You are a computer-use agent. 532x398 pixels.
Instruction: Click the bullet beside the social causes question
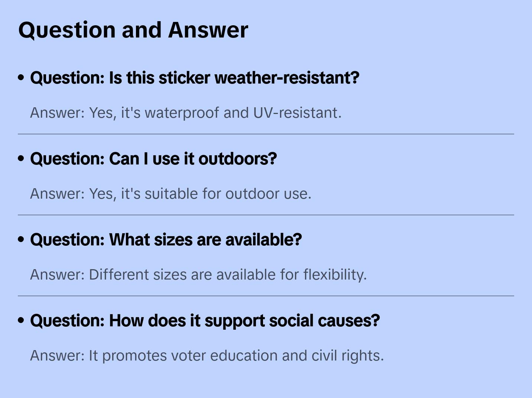pyautogui.click(x=21, y=320)
